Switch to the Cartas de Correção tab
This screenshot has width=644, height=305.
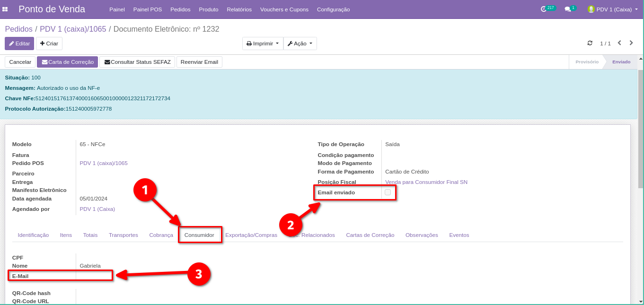[x=370, y=235]
